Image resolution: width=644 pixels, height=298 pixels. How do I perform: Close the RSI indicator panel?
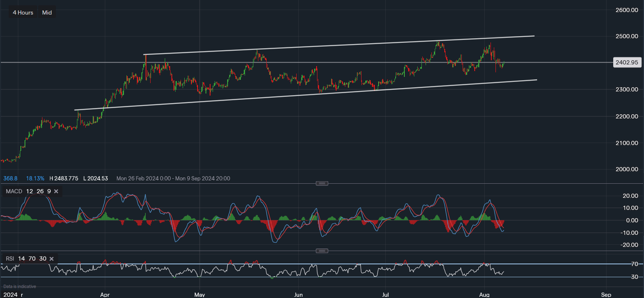point(52,259)
